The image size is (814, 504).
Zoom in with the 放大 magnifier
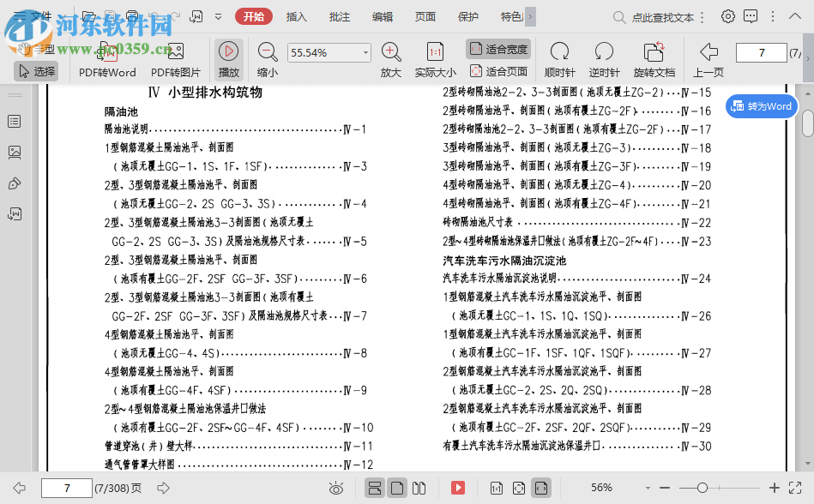[x=390, y=58]
